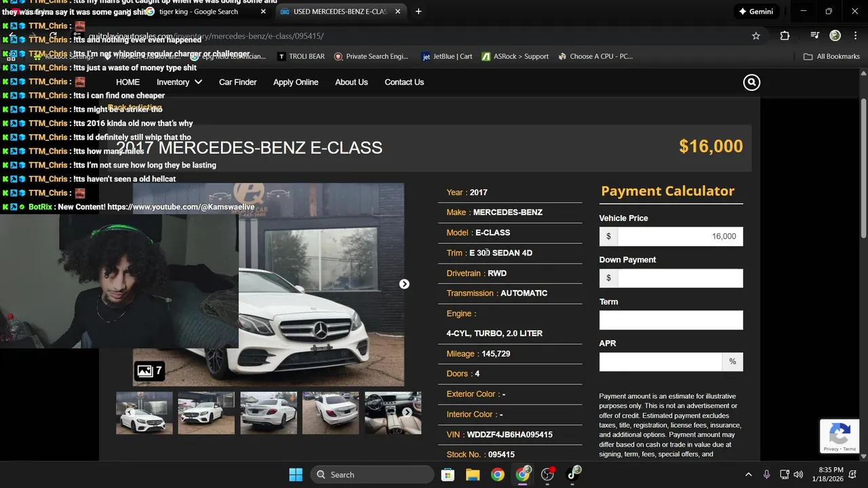Open the JetBlue | Cart bookmark
The height and width of the screenshot is (488, 868).
click(447, 56)
